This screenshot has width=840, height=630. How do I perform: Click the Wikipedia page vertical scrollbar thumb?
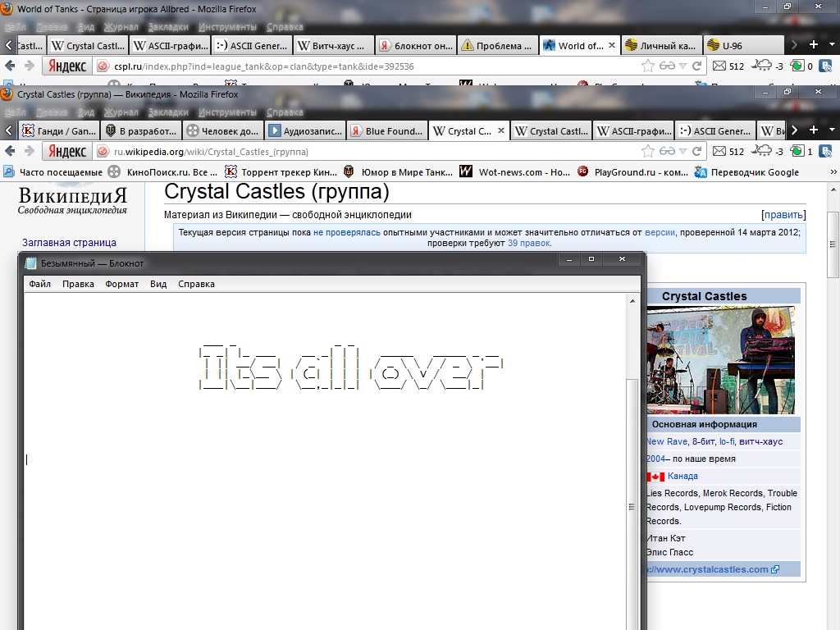tap(833, 244)
